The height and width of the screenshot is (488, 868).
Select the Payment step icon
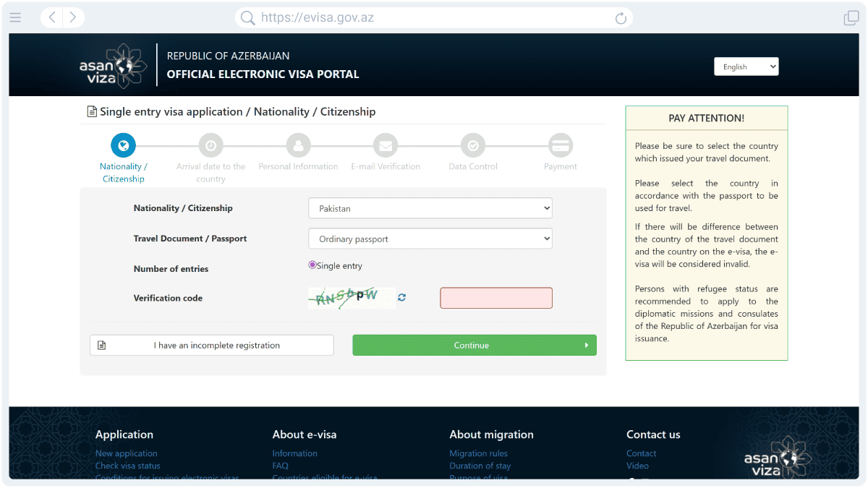(x=560, y=145)
